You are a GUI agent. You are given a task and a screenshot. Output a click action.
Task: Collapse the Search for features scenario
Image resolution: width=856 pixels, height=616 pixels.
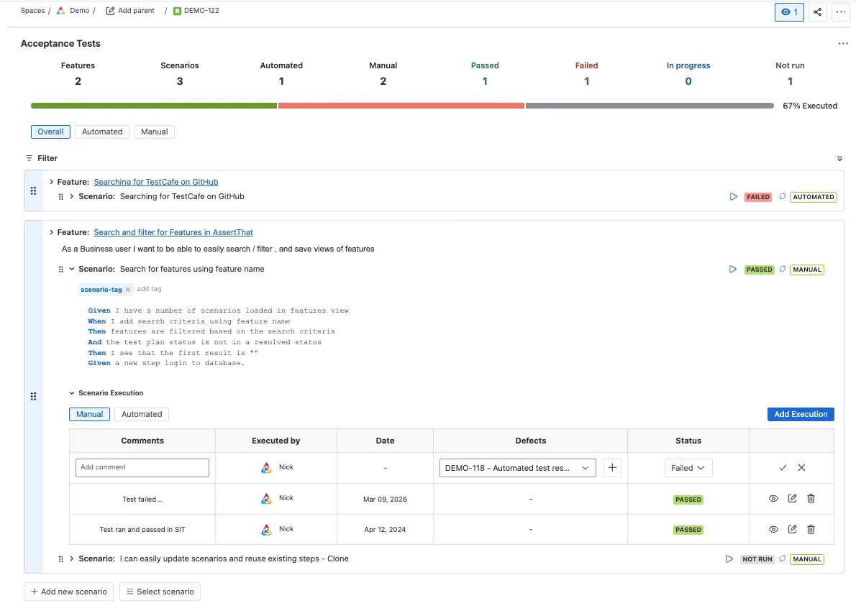[x=71, y=269]
